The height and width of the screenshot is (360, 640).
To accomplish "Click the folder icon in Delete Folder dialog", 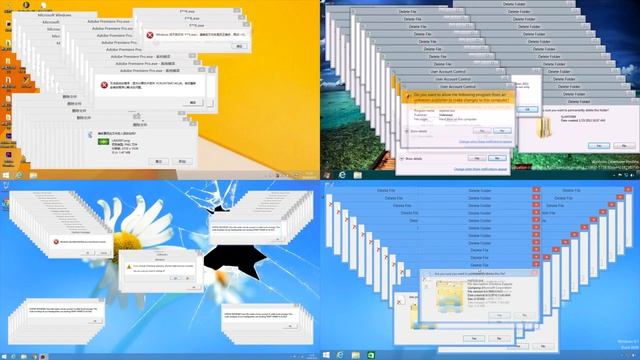I will click(544, 127).
